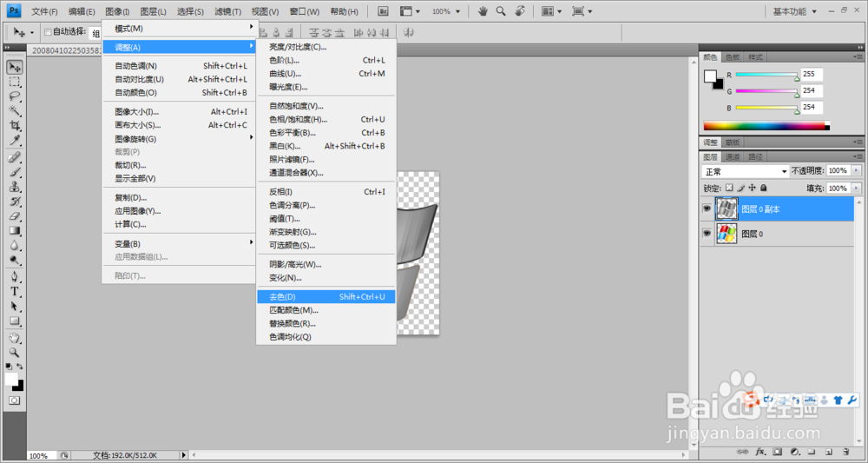Open the screen mode dropdown
The height and width of the screenshot is (463, 868).
(x=582, y=11)
